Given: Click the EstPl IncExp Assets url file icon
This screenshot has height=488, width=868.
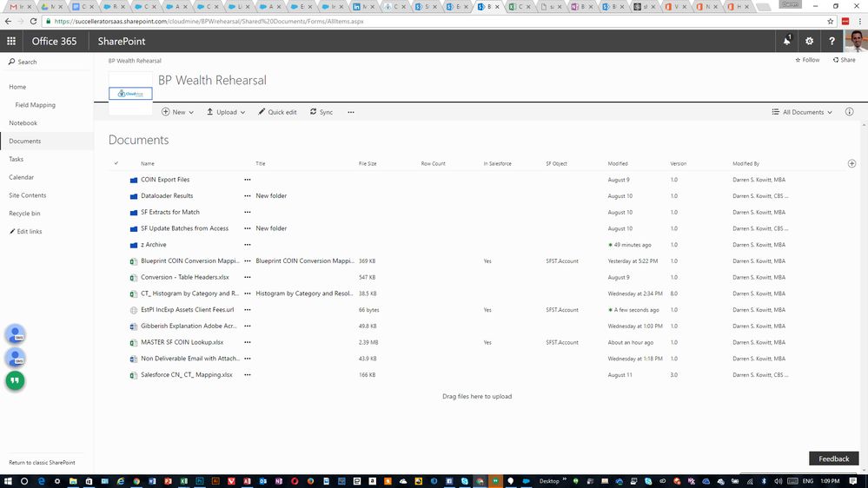Looking at the screenshot, I should [134, 310].
